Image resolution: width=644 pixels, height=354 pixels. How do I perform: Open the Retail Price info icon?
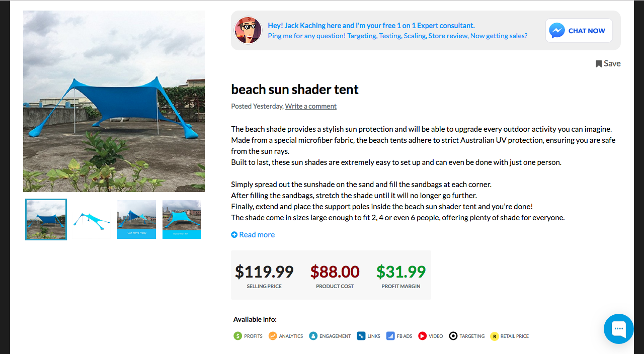click(x=494, y=336)
